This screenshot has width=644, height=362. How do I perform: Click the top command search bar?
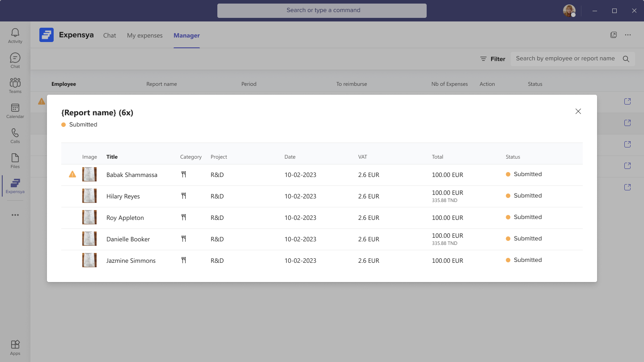(322, 10)
